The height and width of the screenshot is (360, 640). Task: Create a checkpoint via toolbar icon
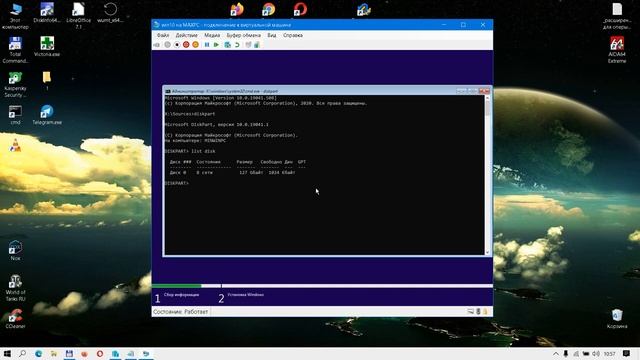[228, 45]
